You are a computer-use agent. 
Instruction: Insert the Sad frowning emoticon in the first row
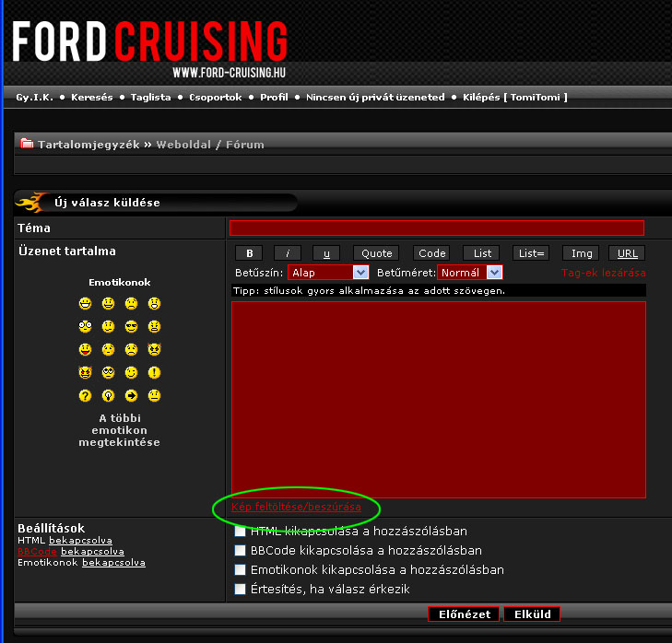[131, 304]
